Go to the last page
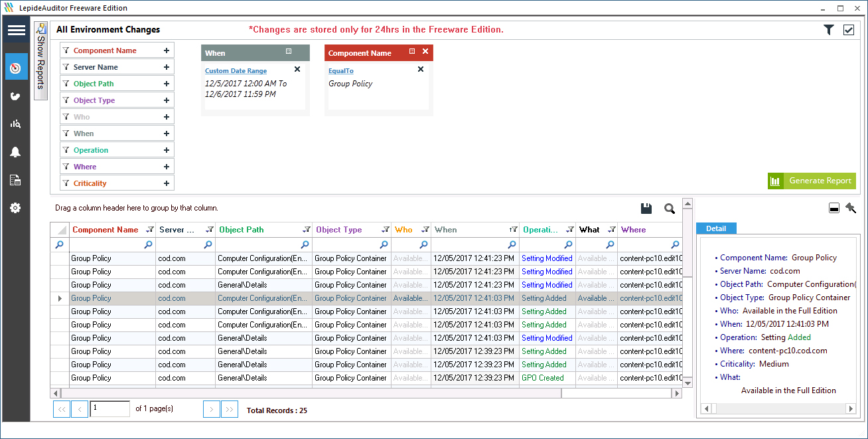Viewport: 868px width, 439px height. tap(230, 409)
